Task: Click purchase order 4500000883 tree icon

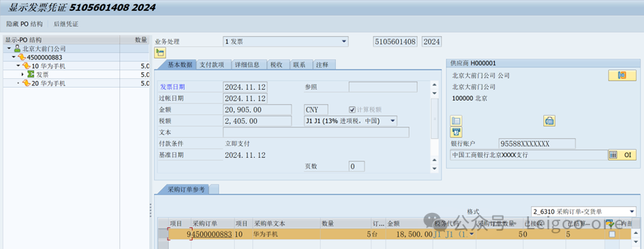Action: pos(22,57)
